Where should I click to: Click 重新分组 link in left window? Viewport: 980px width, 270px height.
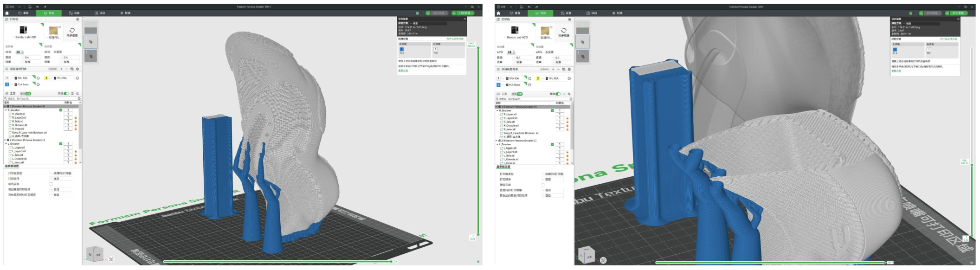pyautogui.click(x=403, y=71)
